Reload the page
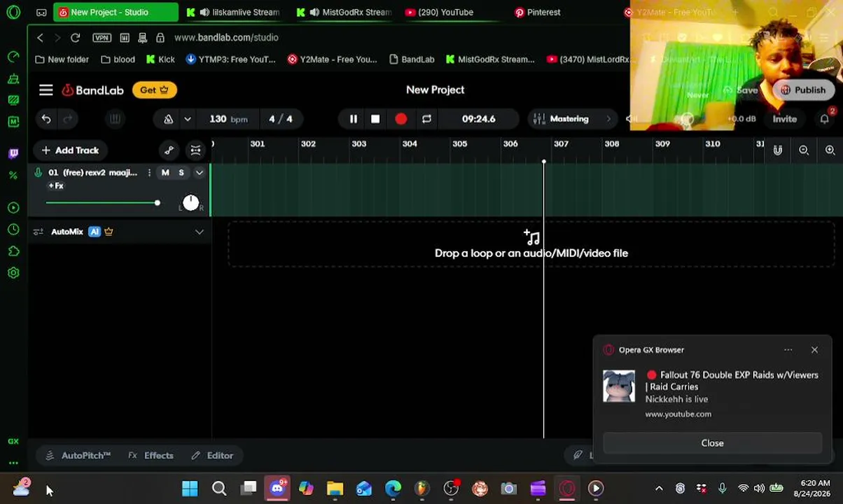Viewport: 843px width, 504px height. (75, 38)
